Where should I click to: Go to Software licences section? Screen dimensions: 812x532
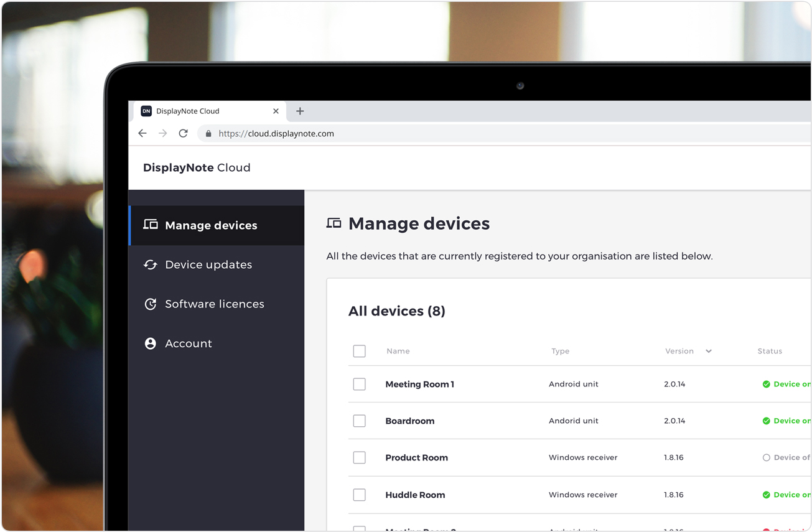pyautogui.click(x=214, y=304)
